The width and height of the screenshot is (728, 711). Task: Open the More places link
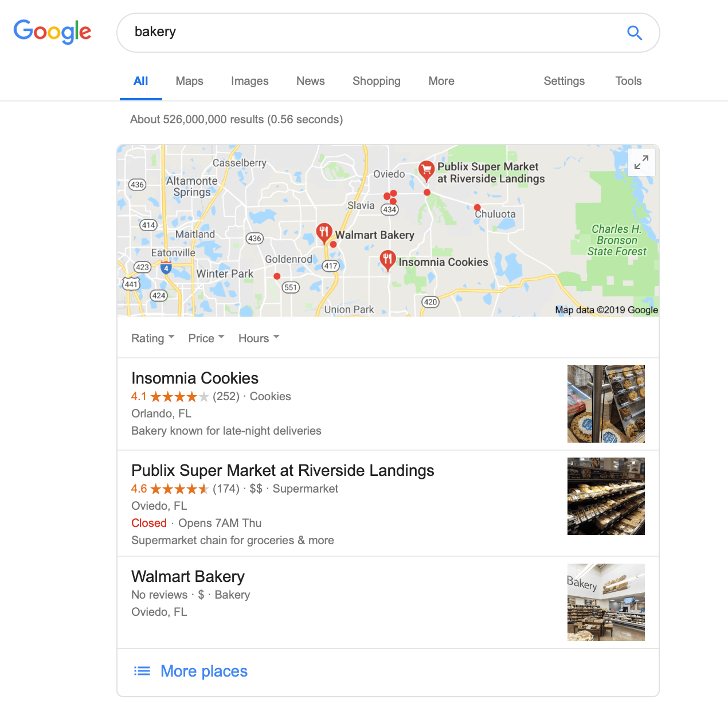pyautogui.click(x=204, y=671)
